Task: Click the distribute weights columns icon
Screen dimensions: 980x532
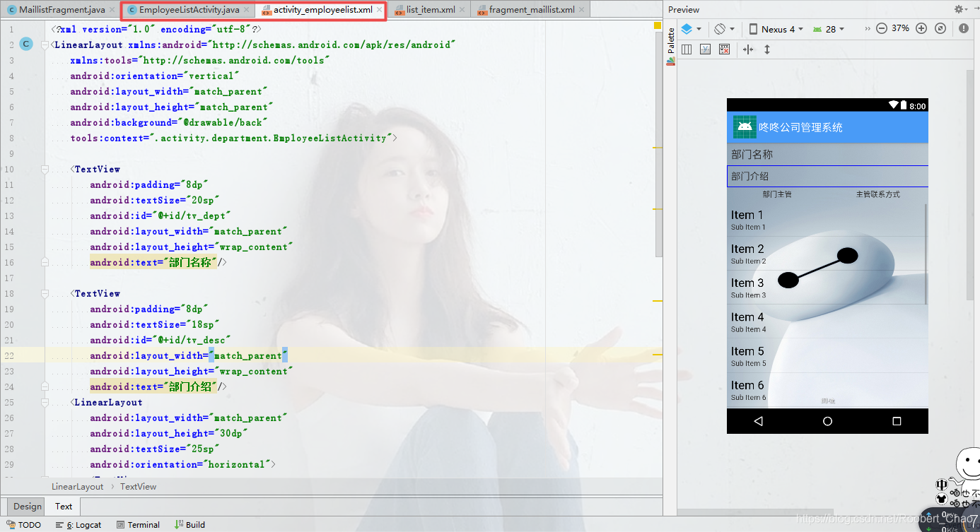Action: pos(687,49)
